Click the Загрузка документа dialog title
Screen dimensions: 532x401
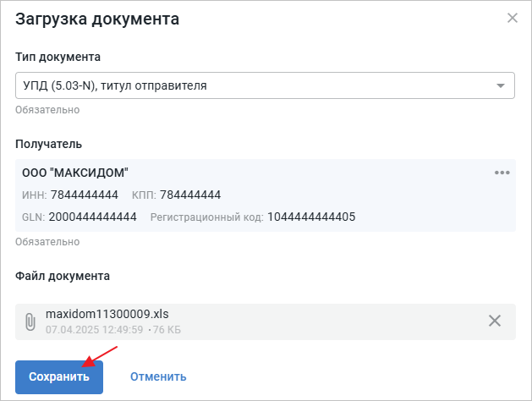97,19
